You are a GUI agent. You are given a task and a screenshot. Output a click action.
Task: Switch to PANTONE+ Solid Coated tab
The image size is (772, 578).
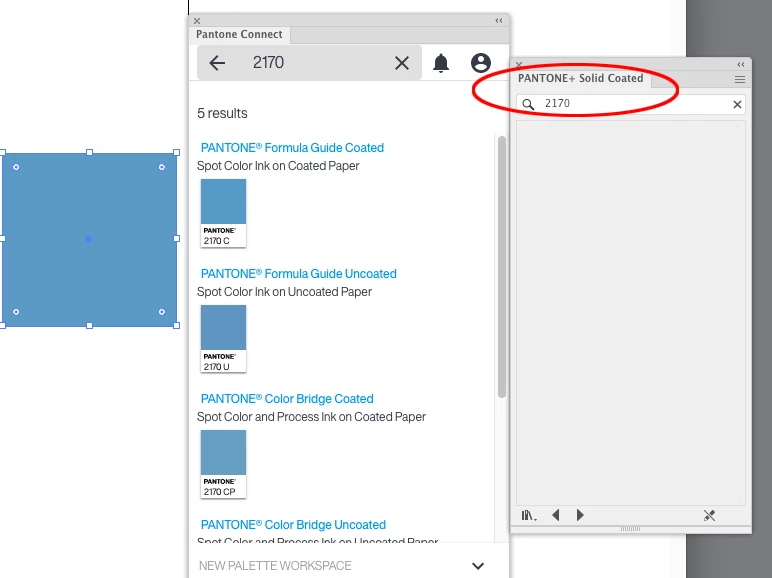580,78
